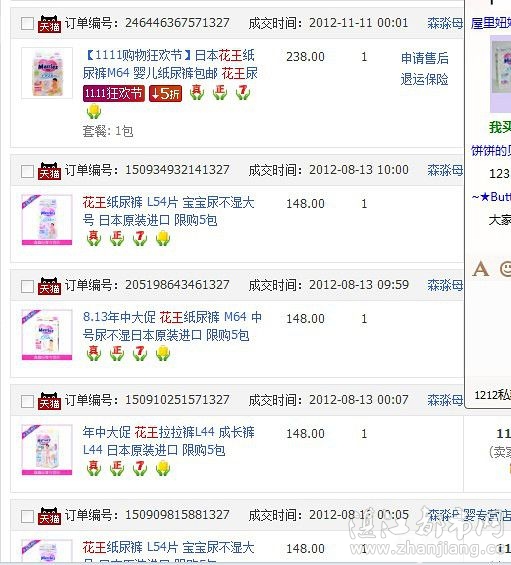Click the ↓5折 discount badge
Image resolution: width=511 pixels, height=565 pixels.
pyautogui.click(x=165, y=94)
